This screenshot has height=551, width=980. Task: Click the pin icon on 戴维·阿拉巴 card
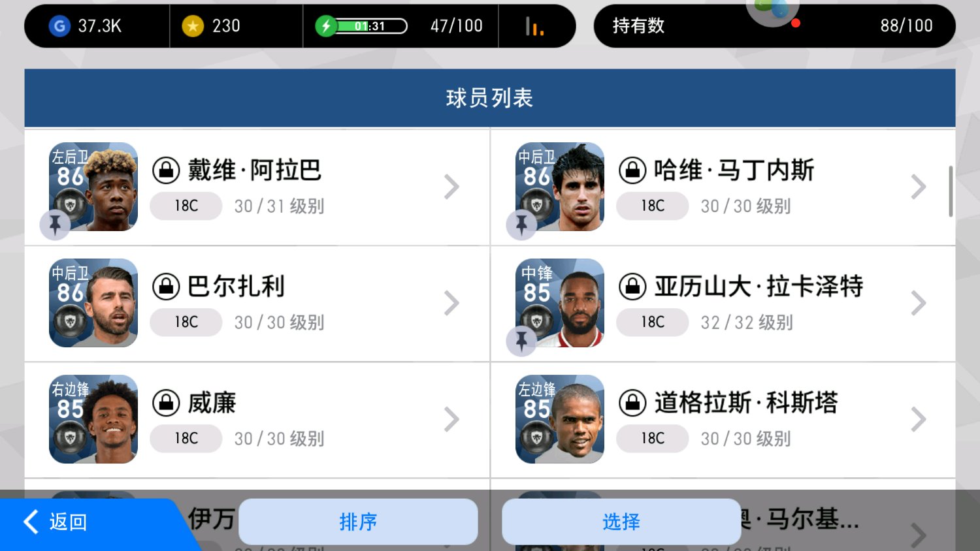55,225
